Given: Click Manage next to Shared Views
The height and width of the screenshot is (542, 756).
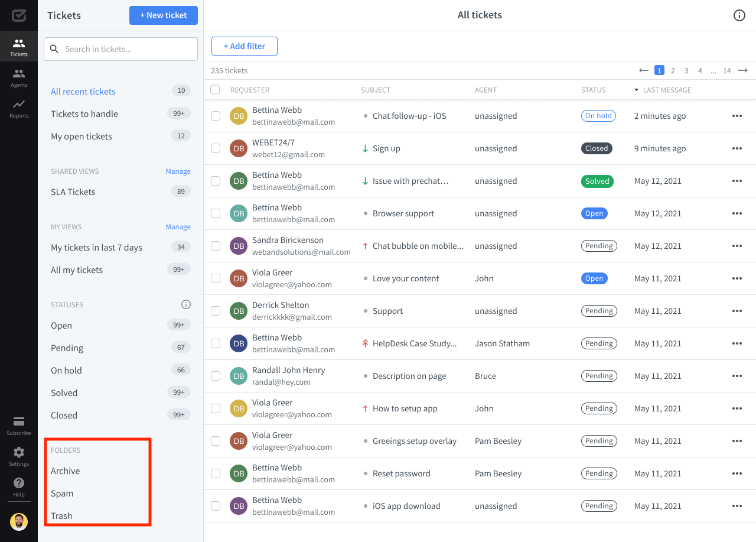Looking at the screenshot, I should pos(178,171).
